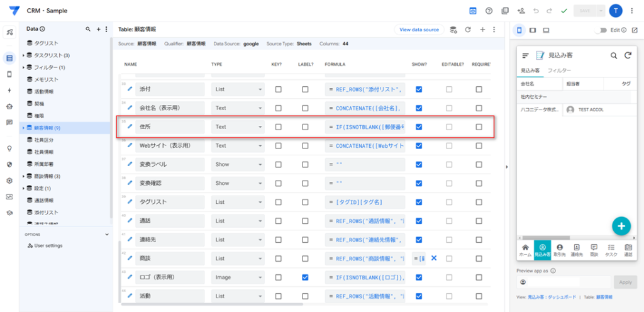Go to ホーム in preview bottom navigation
Screen dimensions: 644x312
[x=525, y=250]
